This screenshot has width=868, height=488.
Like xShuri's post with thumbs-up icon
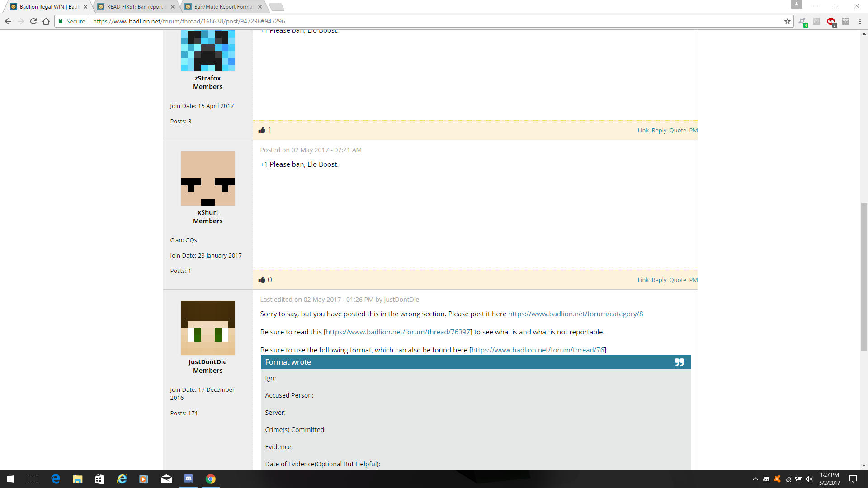(x=262, y=280)
